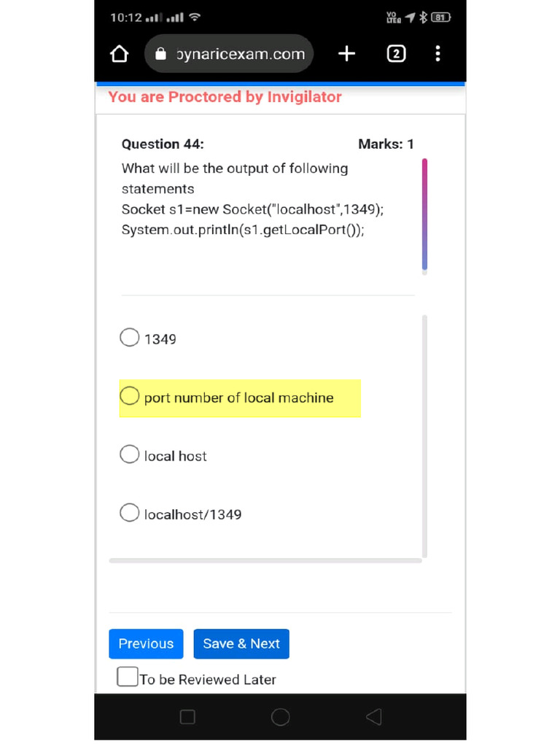The image size is (560, 747).
Task: Choose 'port number of local machine' option
Action: 130,396
